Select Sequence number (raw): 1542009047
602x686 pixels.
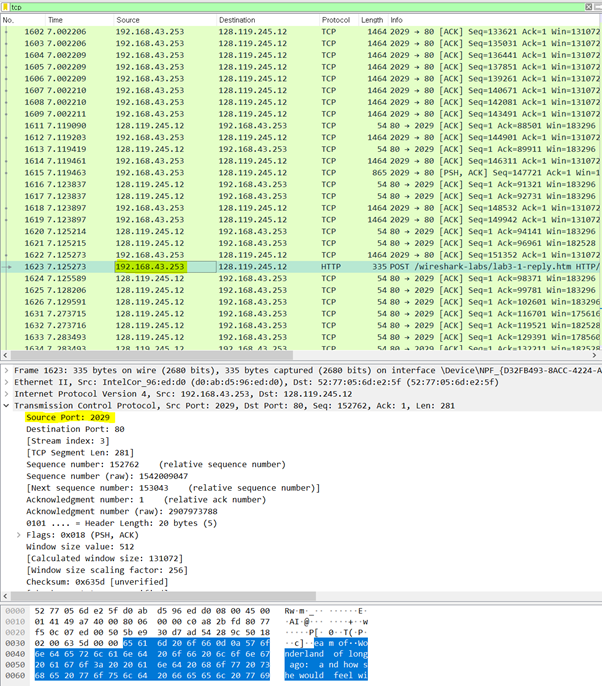coord(107,476)
